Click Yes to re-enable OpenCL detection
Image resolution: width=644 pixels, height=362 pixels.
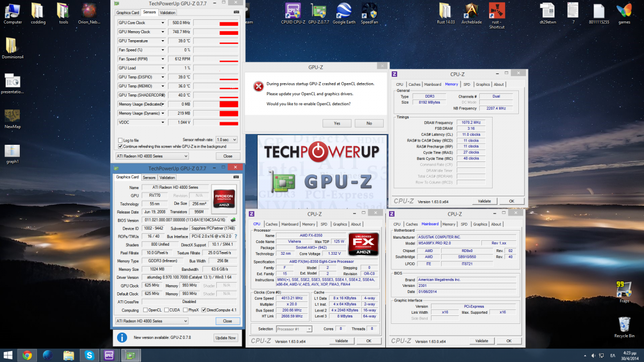337,123
